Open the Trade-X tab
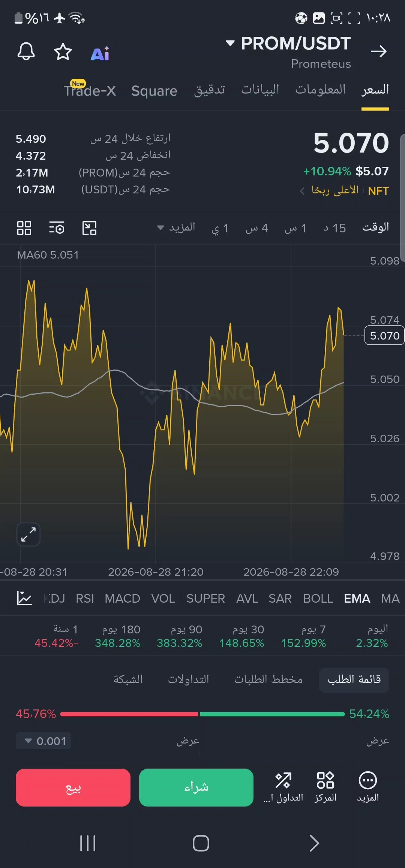Image resolution: width=405 pixels, height=868 pixels. [90, 89]
